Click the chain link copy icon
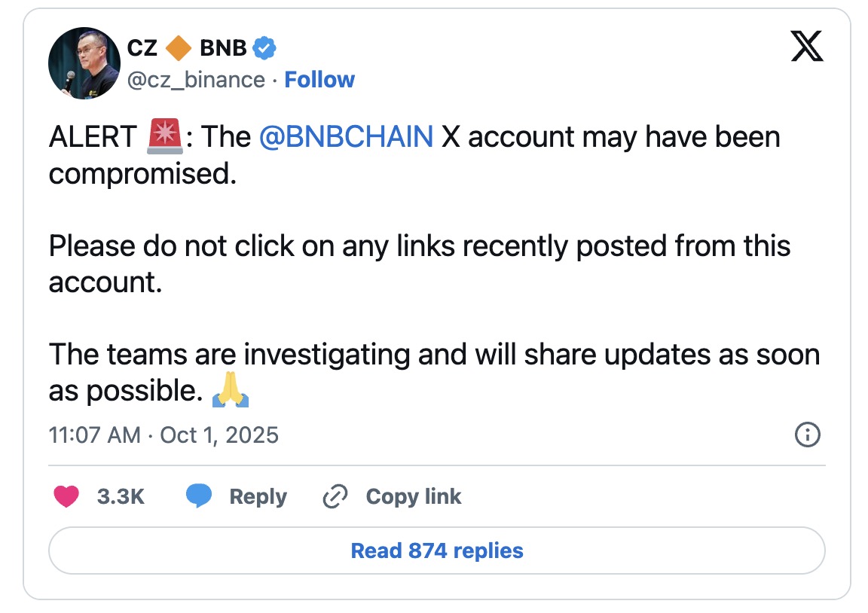 [x=335, y=496]
